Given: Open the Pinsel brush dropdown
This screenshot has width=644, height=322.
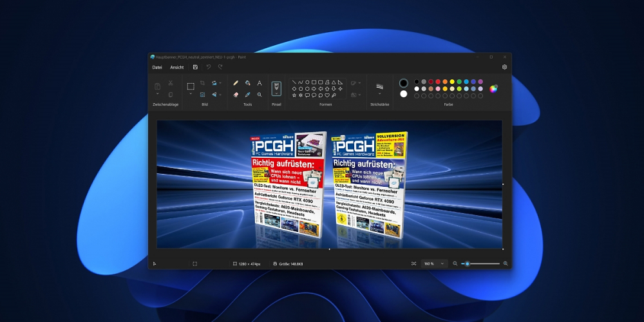Looking at the screenshot, I should pos(276,93).
